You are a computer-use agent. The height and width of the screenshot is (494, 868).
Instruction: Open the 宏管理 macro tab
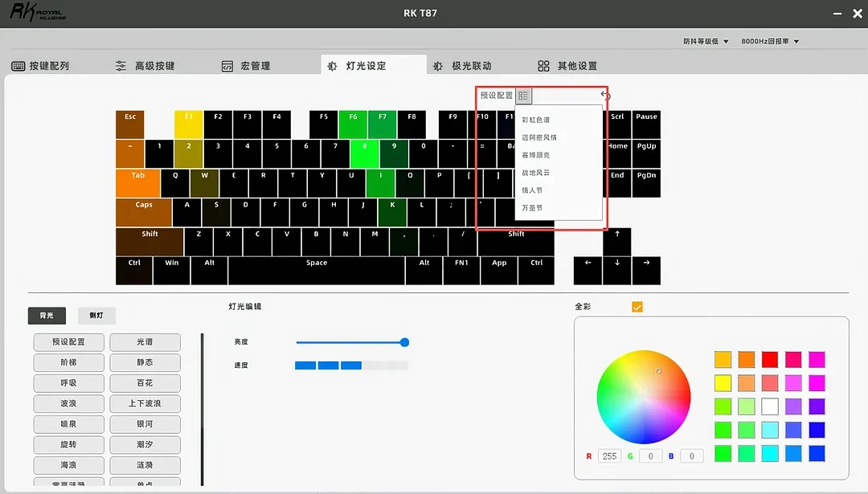[x=246, y=66]
